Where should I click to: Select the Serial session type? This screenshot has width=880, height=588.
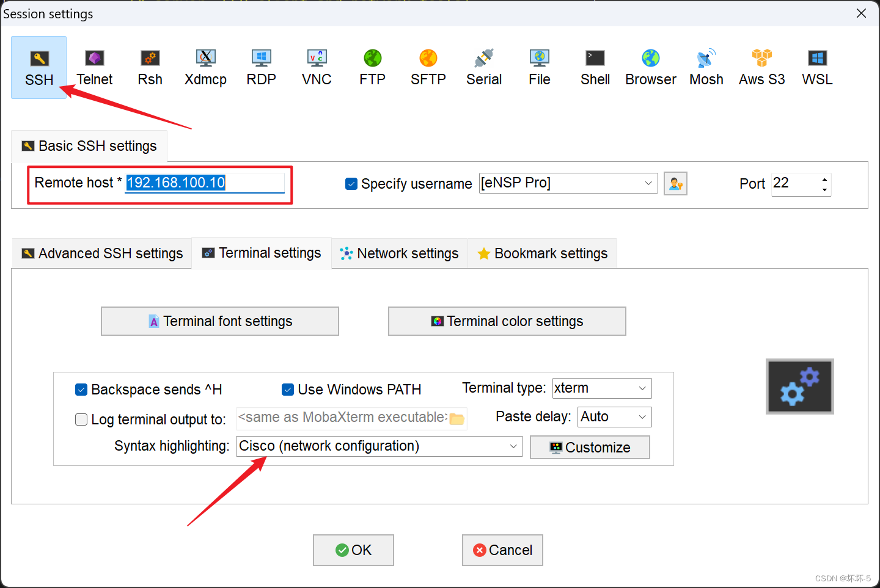click(x=483, y=66)
